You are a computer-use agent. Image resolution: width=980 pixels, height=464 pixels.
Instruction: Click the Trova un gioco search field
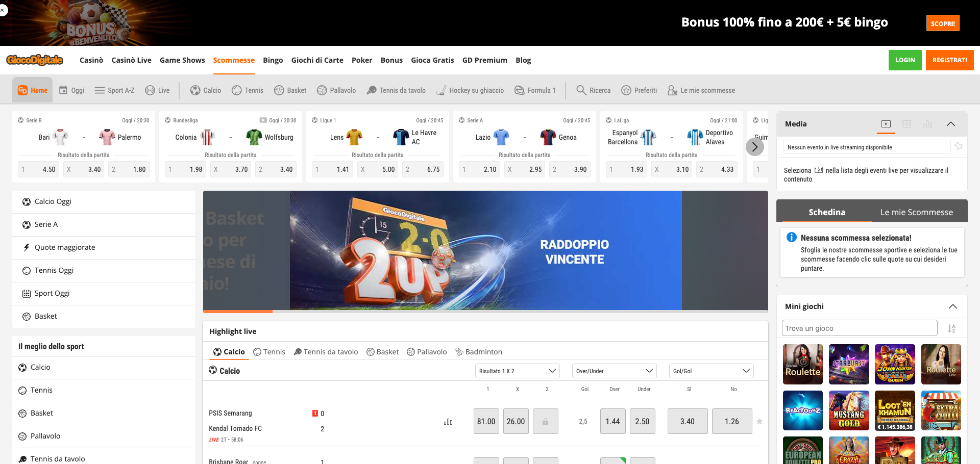tap(860, 328)
